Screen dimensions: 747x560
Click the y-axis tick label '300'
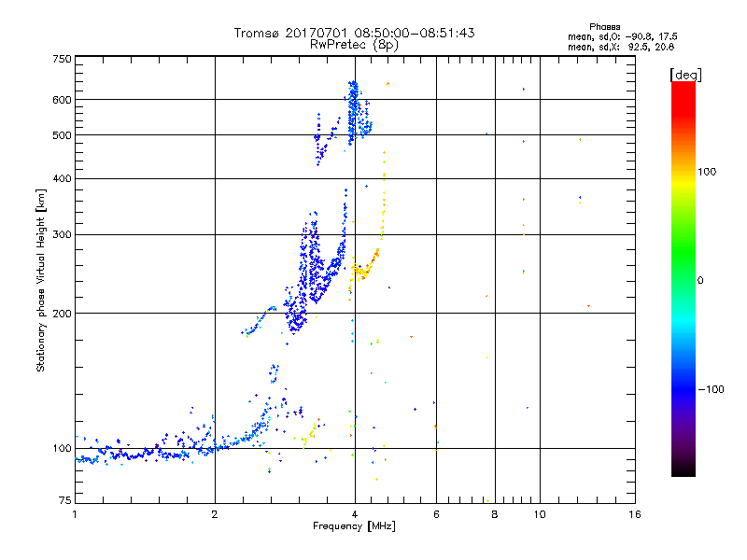[62, 234]
